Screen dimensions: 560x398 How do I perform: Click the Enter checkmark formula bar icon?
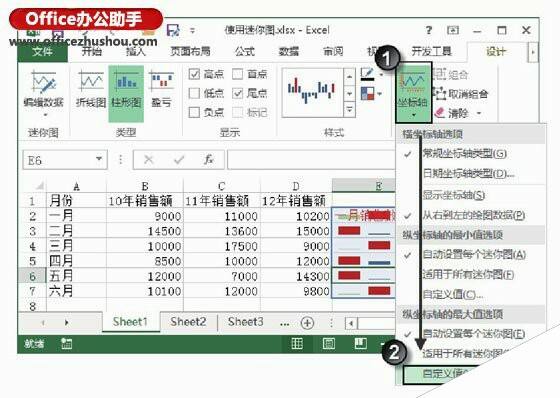(x=179, y=160)
